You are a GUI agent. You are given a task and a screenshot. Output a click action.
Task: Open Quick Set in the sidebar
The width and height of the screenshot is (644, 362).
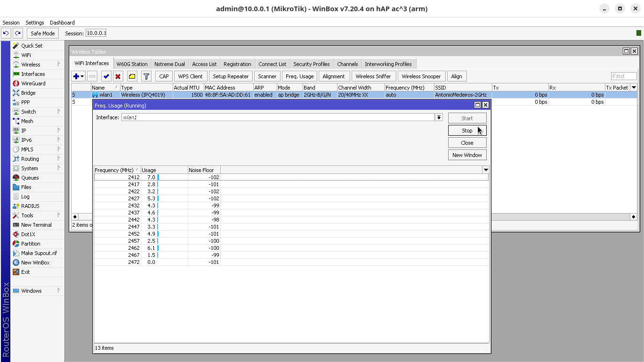(32, 46)
